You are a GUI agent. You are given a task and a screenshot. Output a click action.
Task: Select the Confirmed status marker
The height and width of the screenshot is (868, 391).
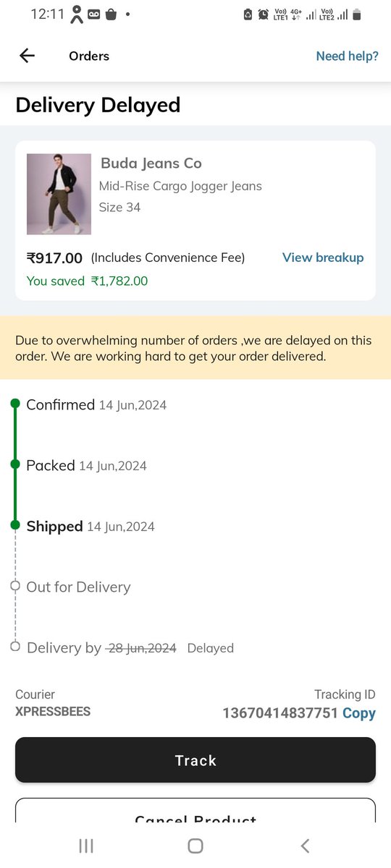[x=15, y=404]
